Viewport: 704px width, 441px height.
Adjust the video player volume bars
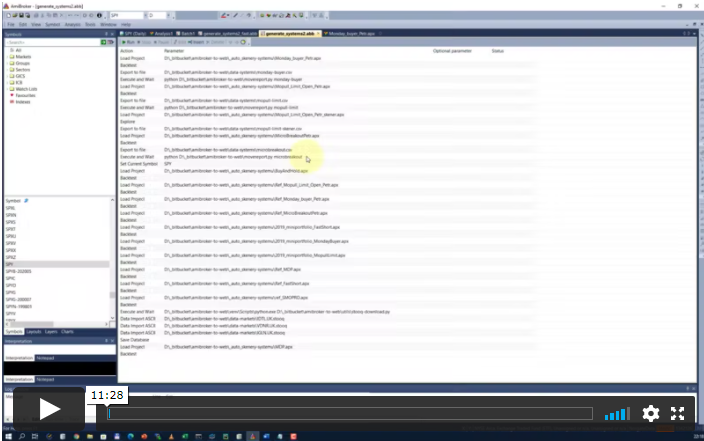click(617, 414)
